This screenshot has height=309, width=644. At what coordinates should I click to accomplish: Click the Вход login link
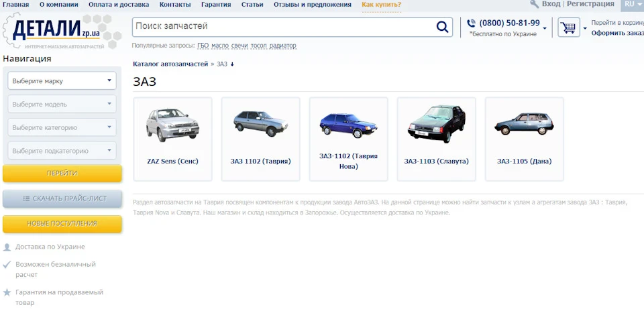tap(551, 4)
